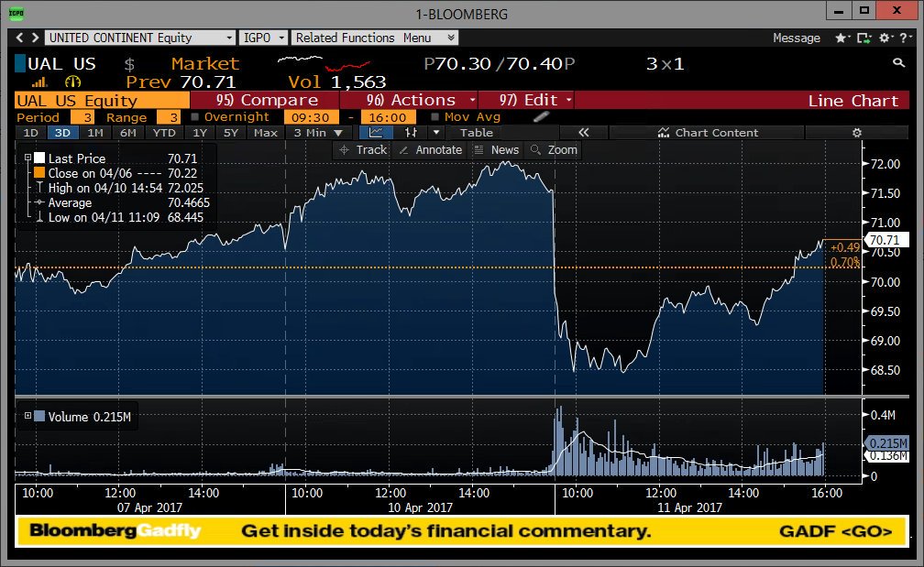Click the 0.215M volume axis label
This screenshot has height=567, width=924.
point(887,442)
